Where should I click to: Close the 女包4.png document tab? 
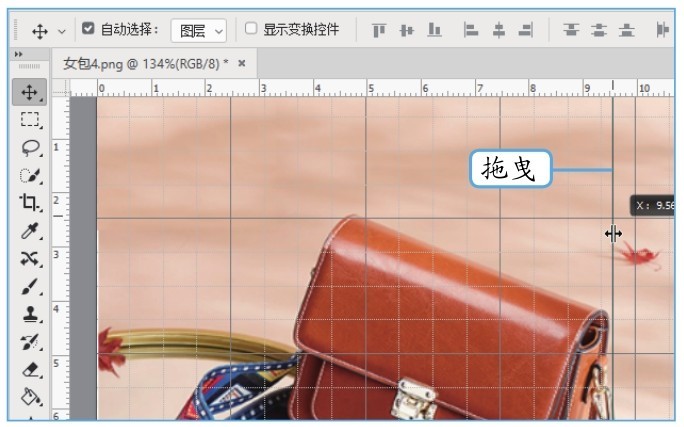pyautogui.click(x=241, y=63)
